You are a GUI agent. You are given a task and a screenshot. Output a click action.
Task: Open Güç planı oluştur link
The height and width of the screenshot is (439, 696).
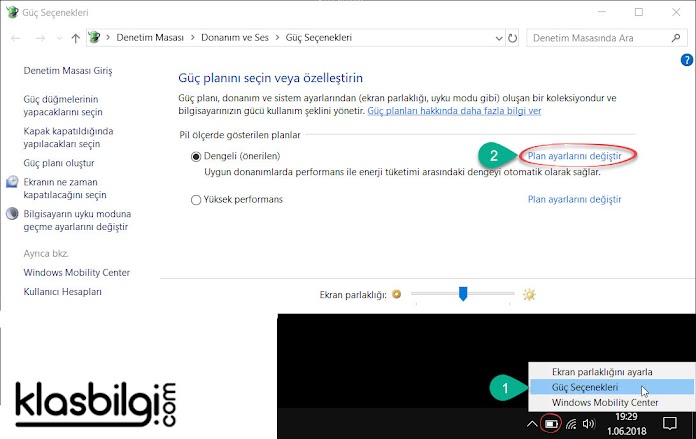(x=59, y=163)
